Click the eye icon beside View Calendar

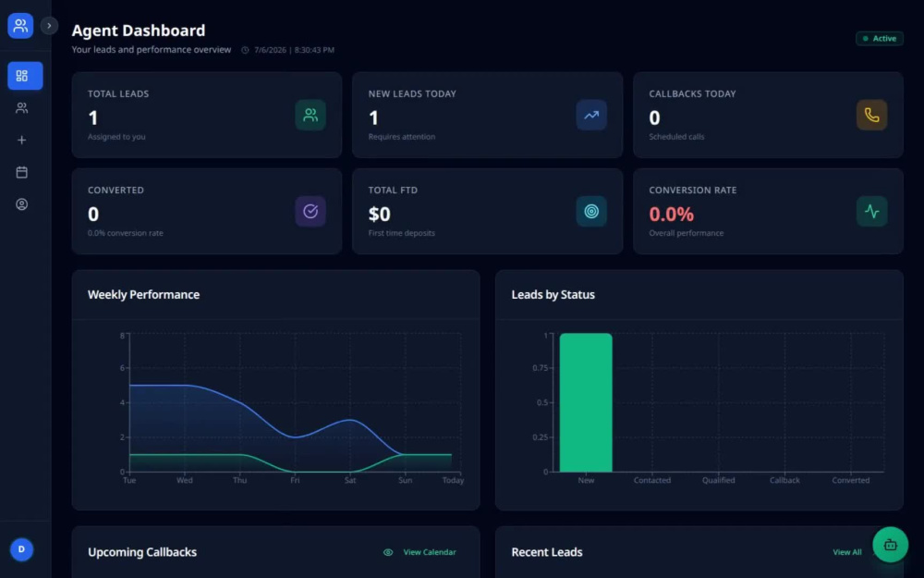click(x=388, y=553)
